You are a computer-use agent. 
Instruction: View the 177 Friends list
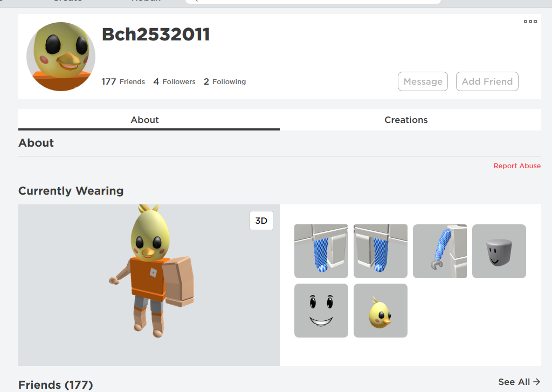coord(123,82)
